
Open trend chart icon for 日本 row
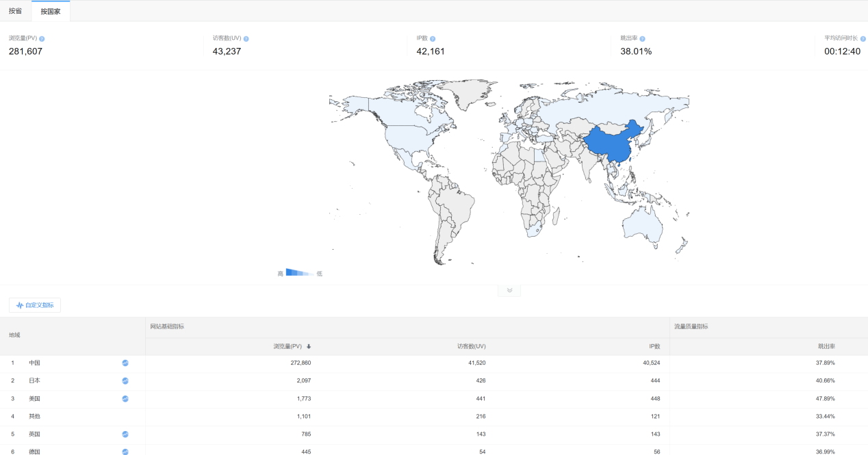[125, 381]
